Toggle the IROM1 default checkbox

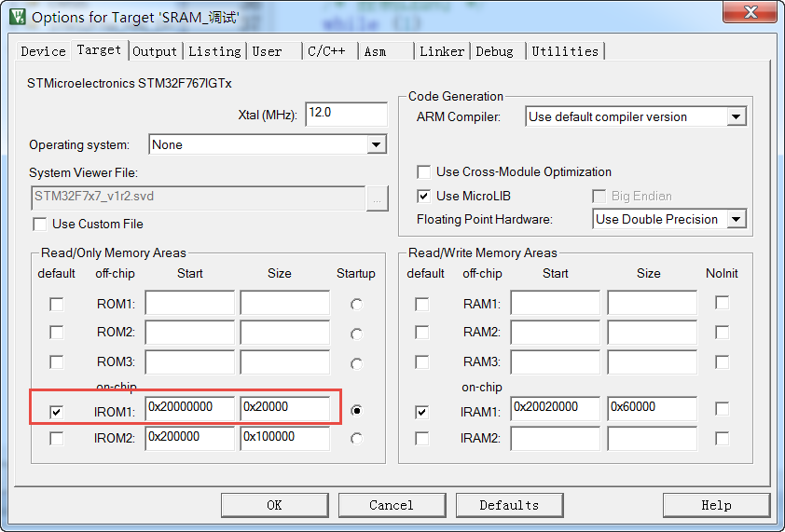pyautogui.click(x=57, y=412)
